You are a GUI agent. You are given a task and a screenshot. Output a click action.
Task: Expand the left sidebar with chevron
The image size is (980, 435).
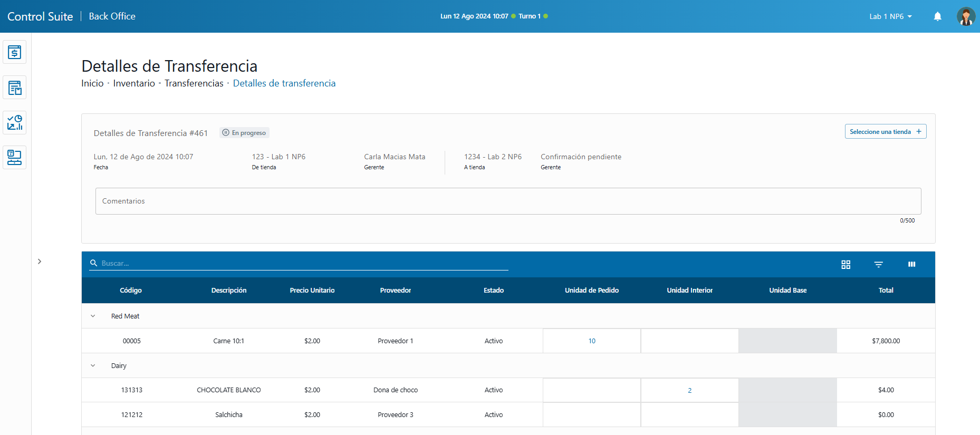click(x=40, y=262)
